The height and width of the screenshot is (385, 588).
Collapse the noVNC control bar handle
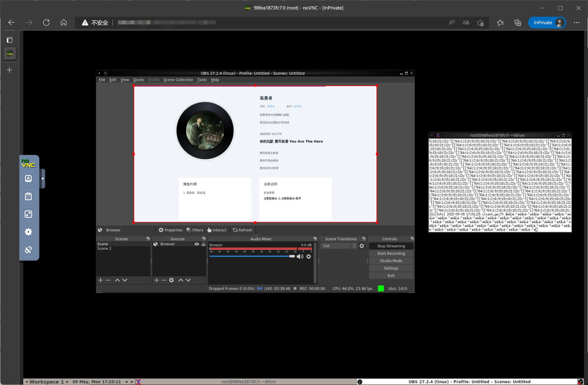click(x=42, y=178)
